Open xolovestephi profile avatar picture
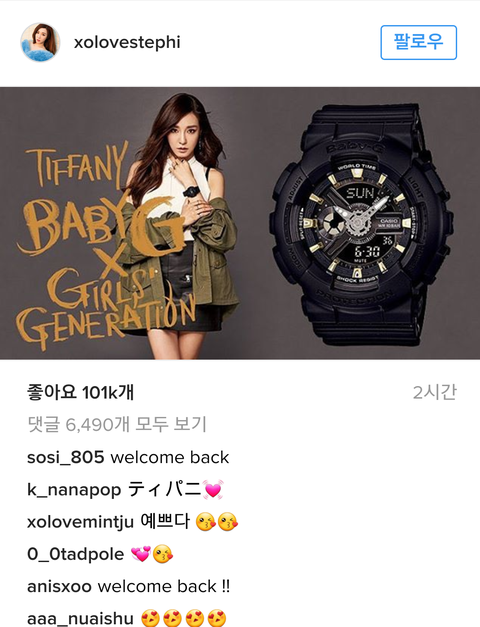This screenshot has width=480, height=627. [x=40, y=42]
